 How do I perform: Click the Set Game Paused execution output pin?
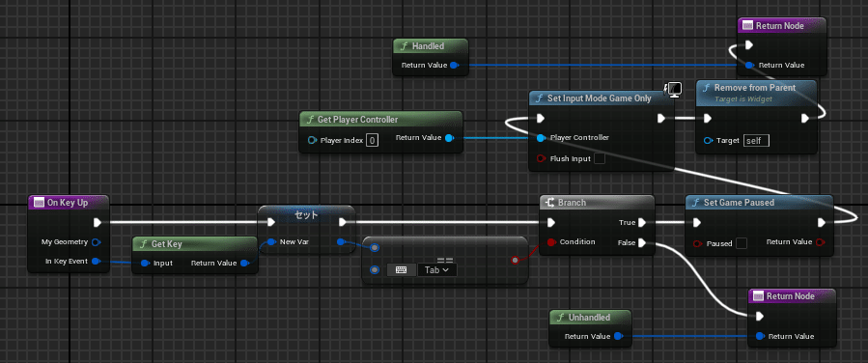pyautogui.click(x=822, y=222)
